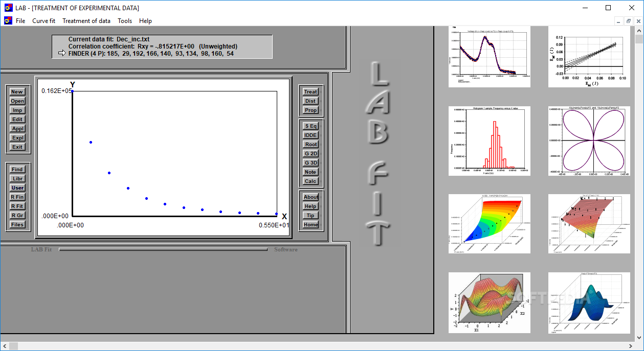Show a Tip
The width and height of the screenshot is (644, 351).
tap(310, 216)
